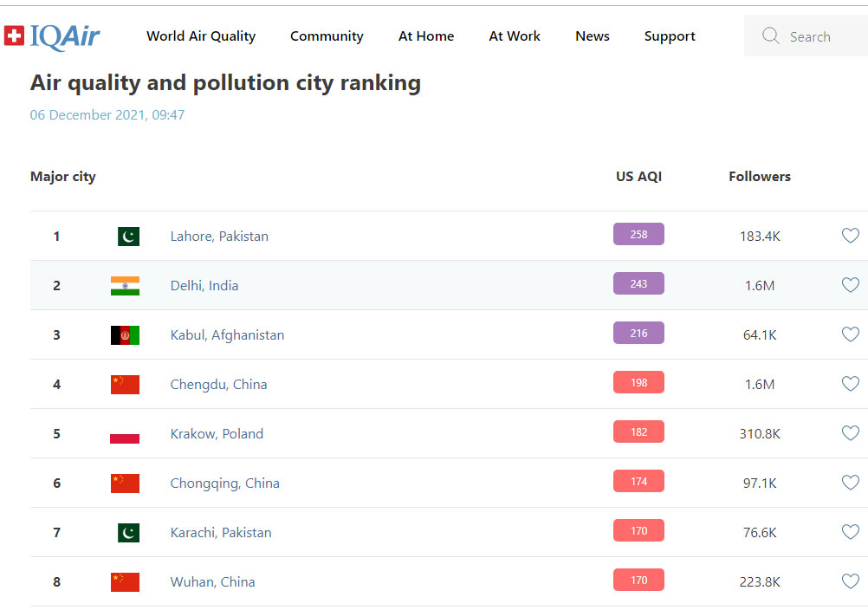Open the At Home menu
The width and height of the screenshot is (868, 610).
tap(426, 36)
